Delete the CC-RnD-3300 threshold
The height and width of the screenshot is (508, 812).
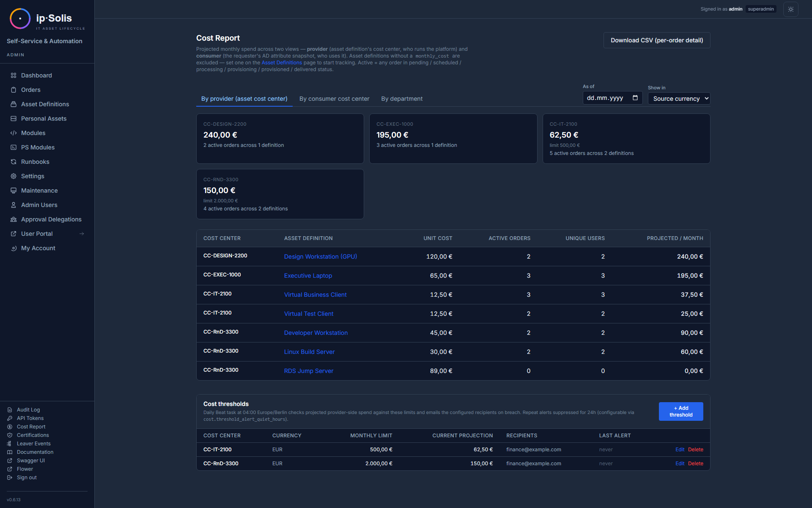(695, 464)
